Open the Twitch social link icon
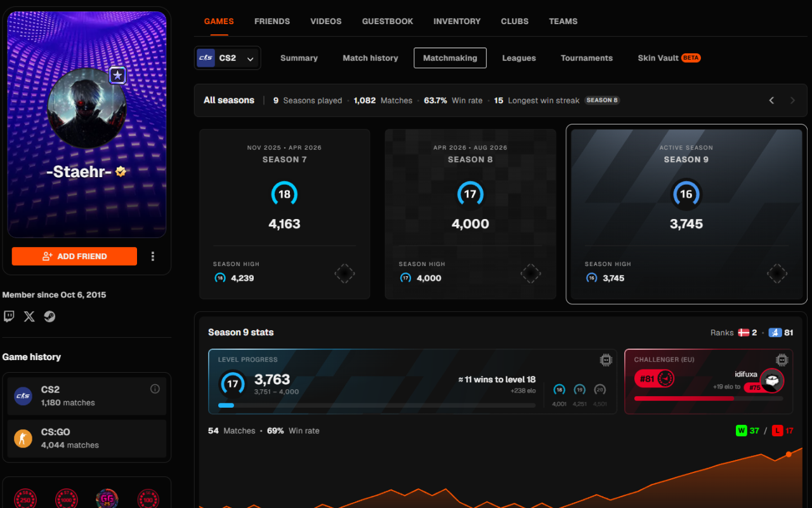The image size is (812, 508). pyautogui.click(x=9, y=316)
